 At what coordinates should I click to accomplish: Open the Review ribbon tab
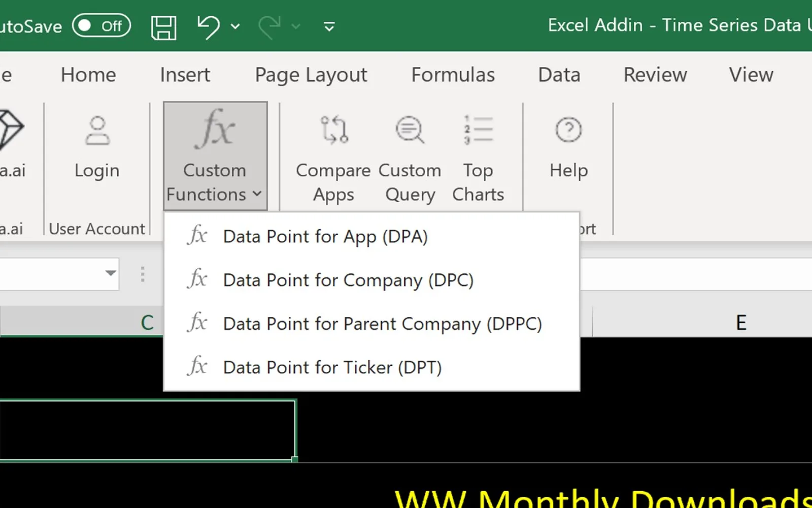[x=655, y=75]
